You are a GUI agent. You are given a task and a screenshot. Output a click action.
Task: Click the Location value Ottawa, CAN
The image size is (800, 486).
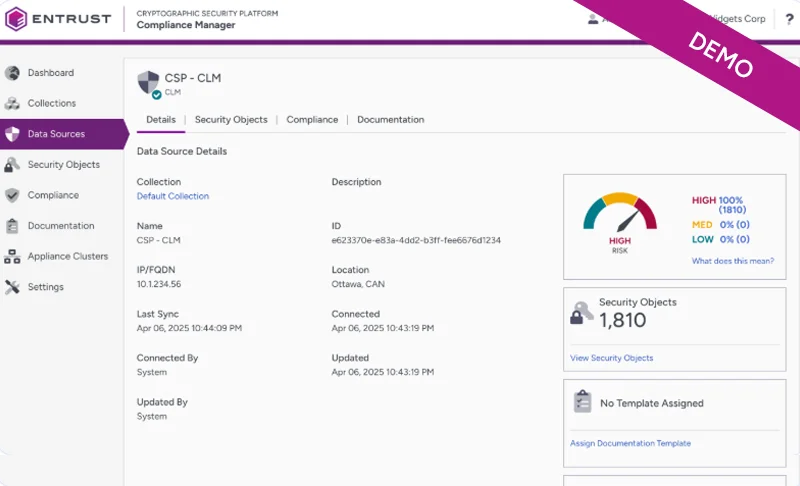tap(358, 284)
